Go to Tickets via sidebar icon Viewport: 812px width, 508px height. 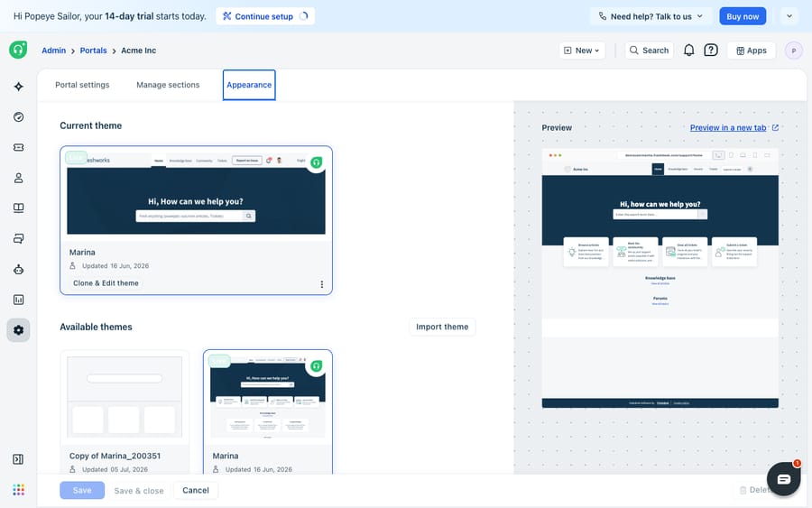tap(19, 148)
